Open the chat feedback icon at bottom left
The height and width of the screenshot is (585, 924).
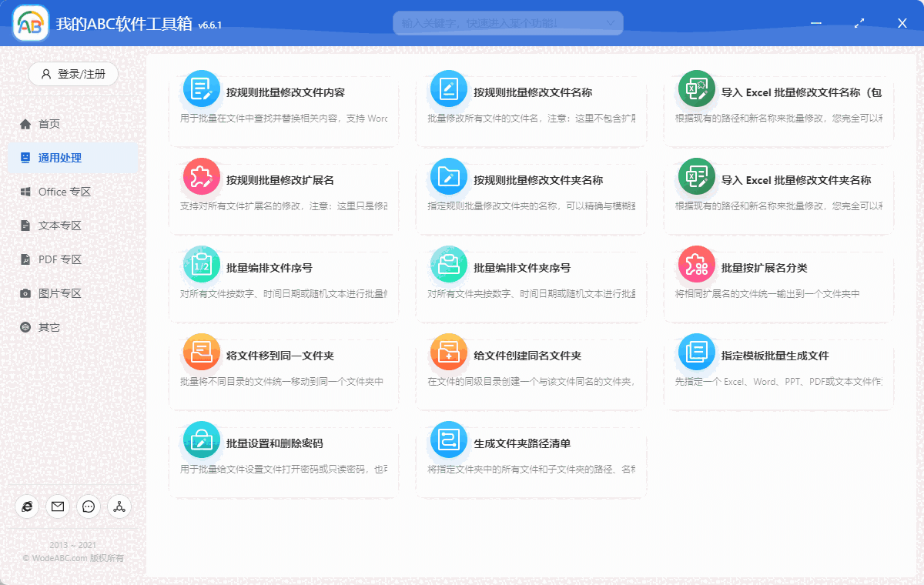coord(88,506)
